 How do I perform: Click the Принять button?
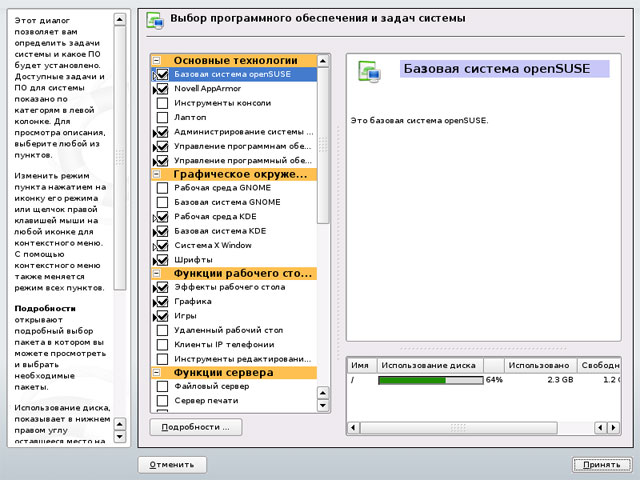[602, 464]
